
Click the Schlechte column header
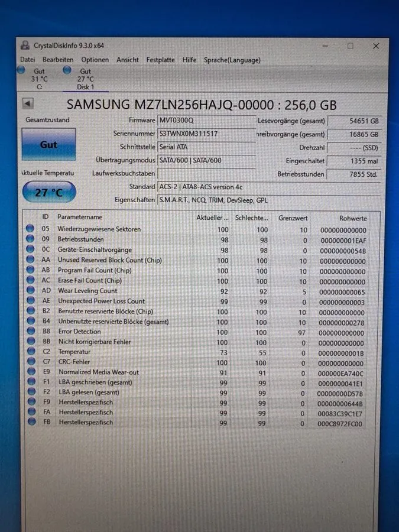pyautogui.click(x=251, y=218)
